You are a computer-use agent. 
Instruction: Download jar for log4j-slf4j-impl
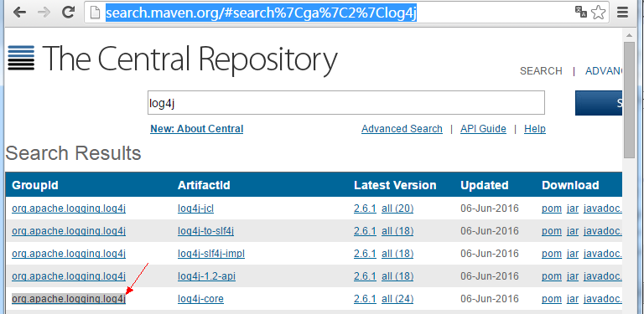(x=573, y=254)
